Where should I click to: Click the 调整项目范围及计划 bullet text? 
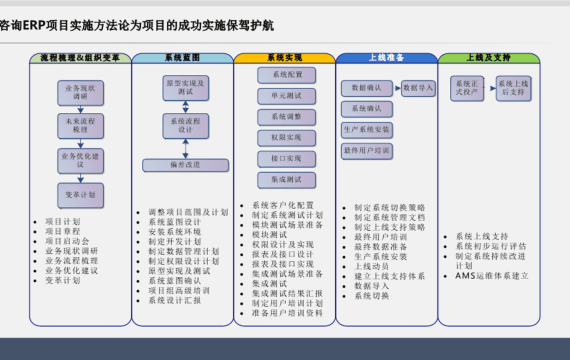(188, 212)
